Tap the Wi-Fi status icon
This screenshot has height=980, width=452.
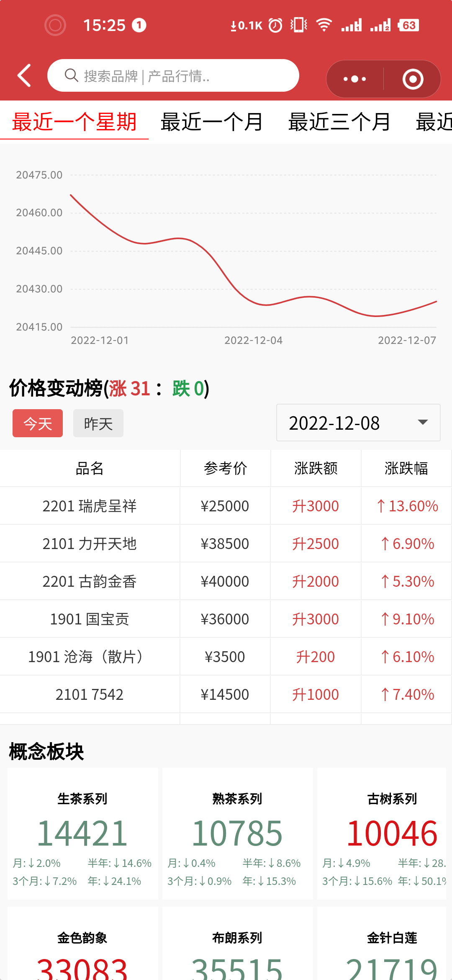324,25
